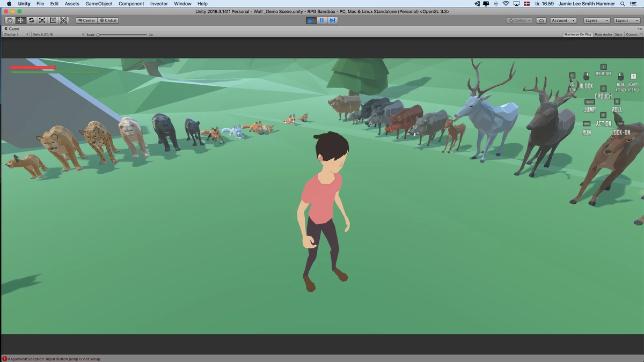Open the Help menu
The height and width of the screenshot is (362, 644).
click(202, 4)
